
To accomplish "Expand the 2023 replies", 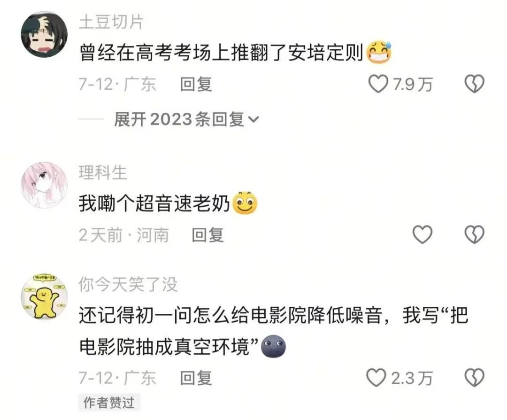I will tap(186, 119).
